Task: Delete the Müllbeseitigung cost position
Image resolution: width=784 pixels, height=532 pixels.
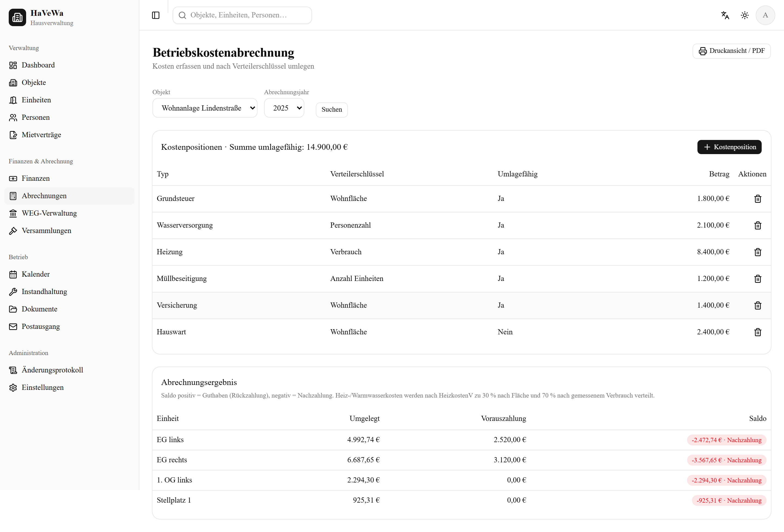Action: pyautogui.click(x=758, y=279)
